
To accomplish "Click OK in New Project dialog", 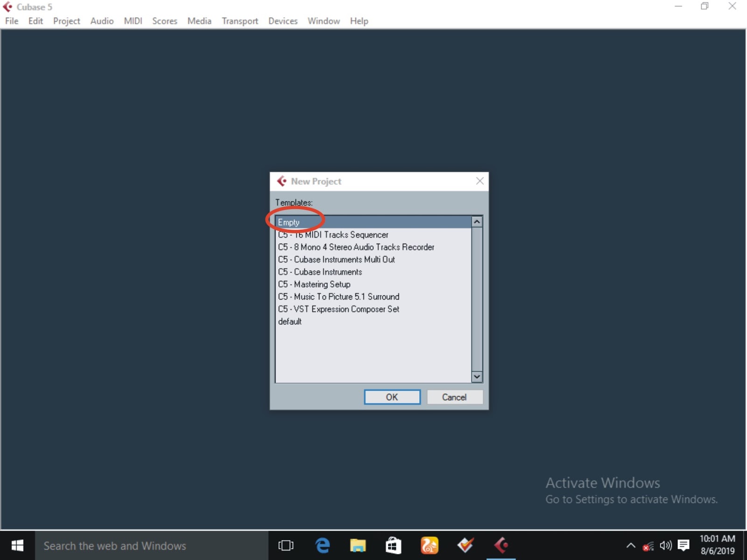I will click(x=392, y=397).
